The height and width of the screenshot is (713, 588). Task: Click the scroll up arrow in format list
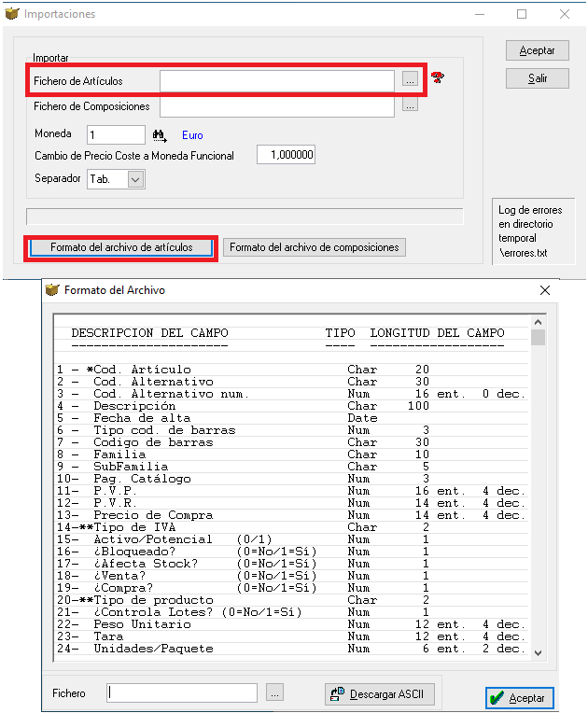[x=538, y=322]
